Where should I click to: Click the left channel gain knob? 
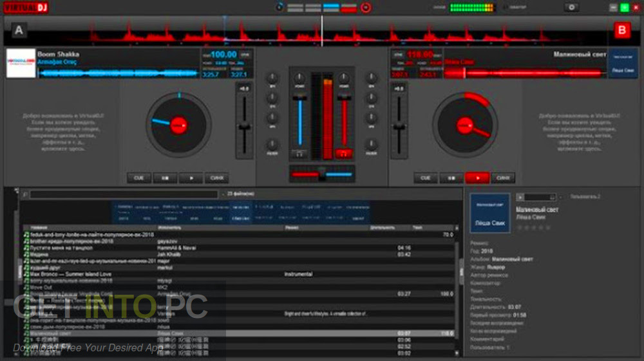click(x=299, y=77)
